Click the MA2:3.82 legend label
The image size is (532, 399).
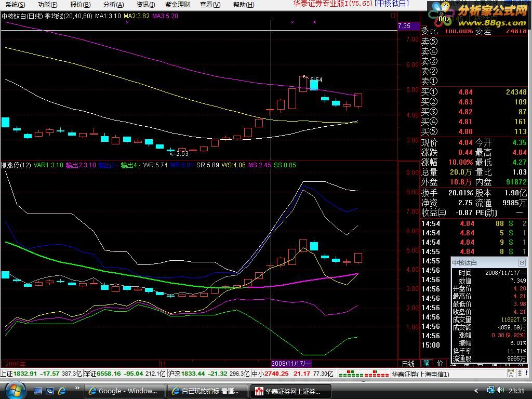(x=137, y=16)
